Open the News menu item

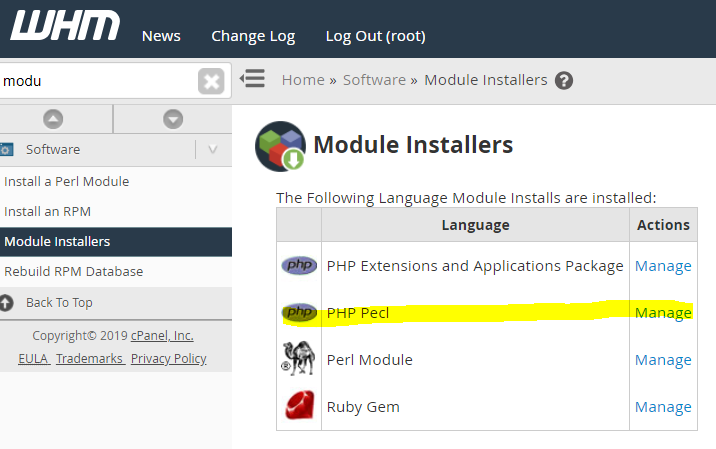(161, 36)
